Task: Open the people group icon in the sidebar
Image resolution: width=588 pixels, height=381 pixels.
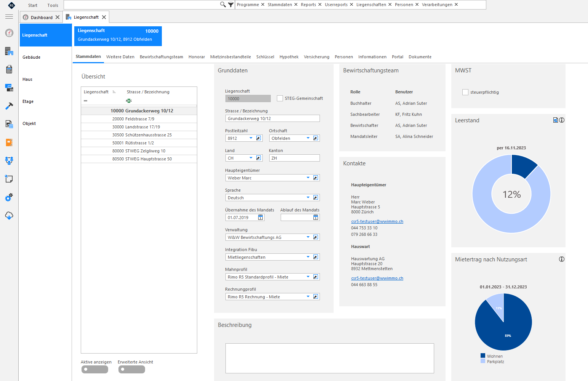Action: coord(9,160)
